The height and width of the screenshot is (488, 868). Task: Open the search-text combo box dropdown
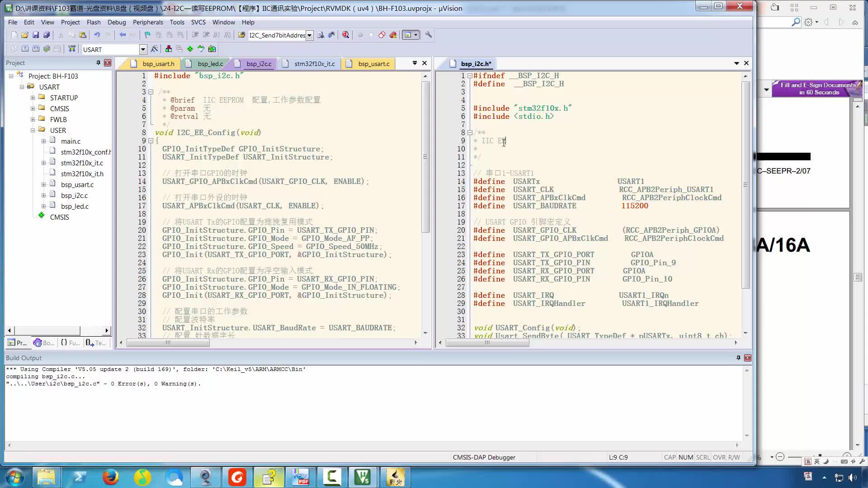(x=310, y=35)
